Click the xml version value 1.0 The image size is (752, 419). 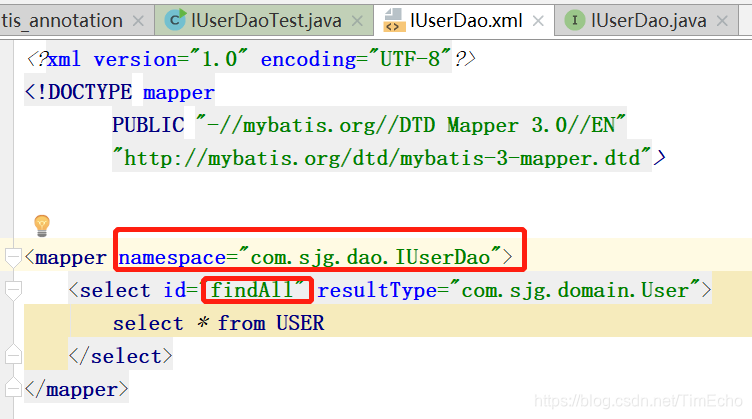point(219,59)
